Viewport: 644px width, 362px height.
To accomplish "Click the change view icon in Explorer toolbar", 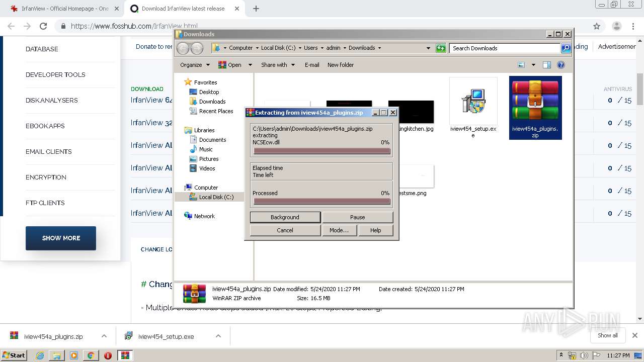I will tap(521, 65).
